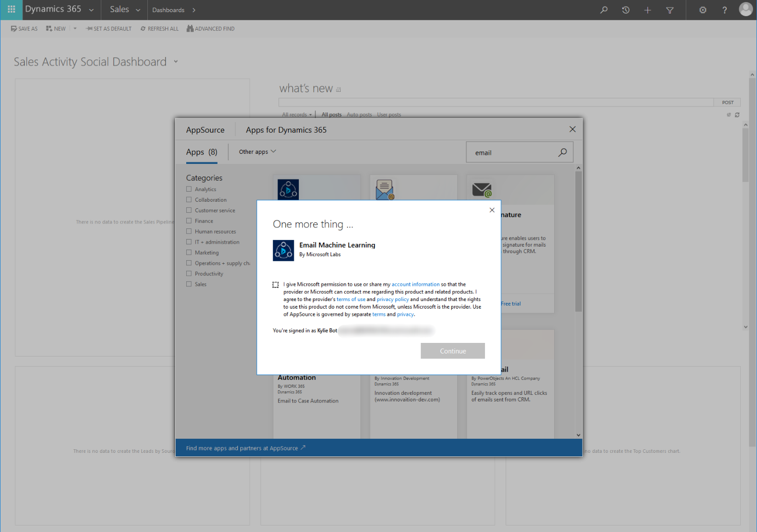Open the user profile avatar
757x532 pixels.
745,9
